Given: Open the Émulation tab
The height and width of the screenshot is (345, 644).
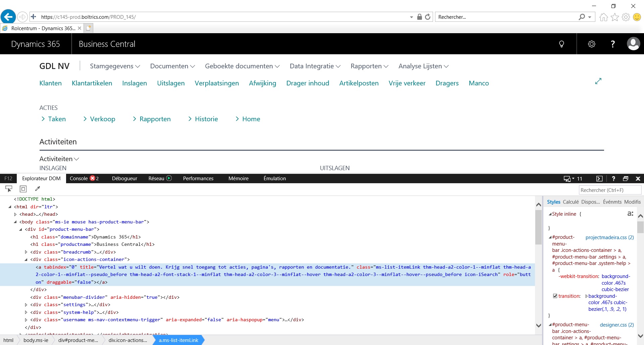Looking at the screenshot, I should pos(275,178).
